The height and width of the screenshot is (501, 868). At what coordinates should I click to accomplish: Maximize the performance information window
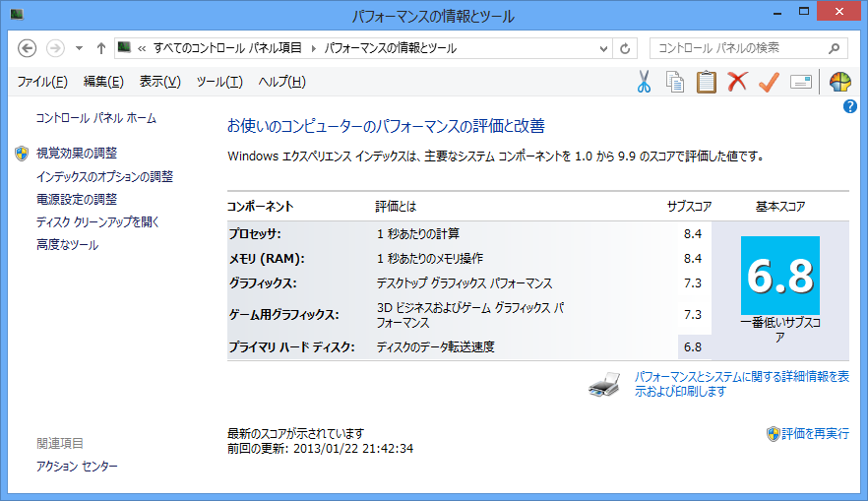click(x=804, y=12)
